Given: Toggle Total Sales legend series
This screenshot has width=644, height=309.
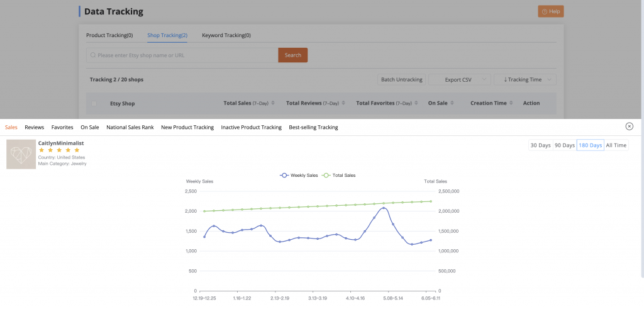Looking at the screenshot, I should [338, 175].
